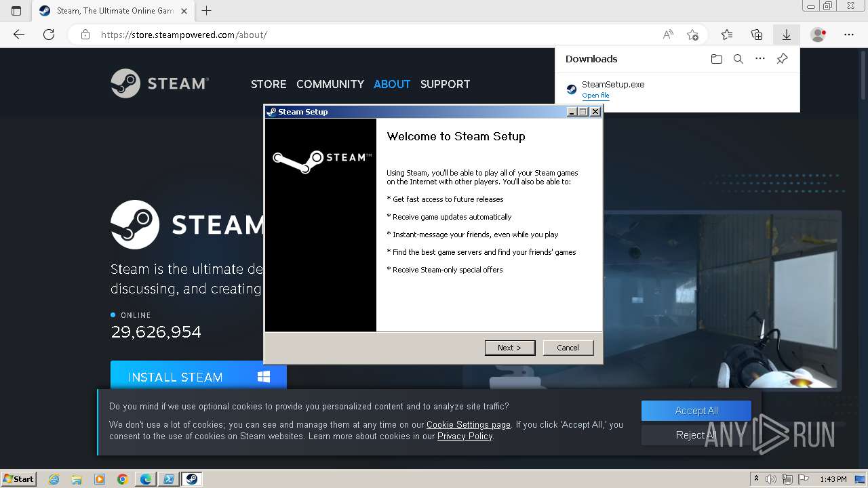Cancel the Steam Setup wizard

coord(568,348)
